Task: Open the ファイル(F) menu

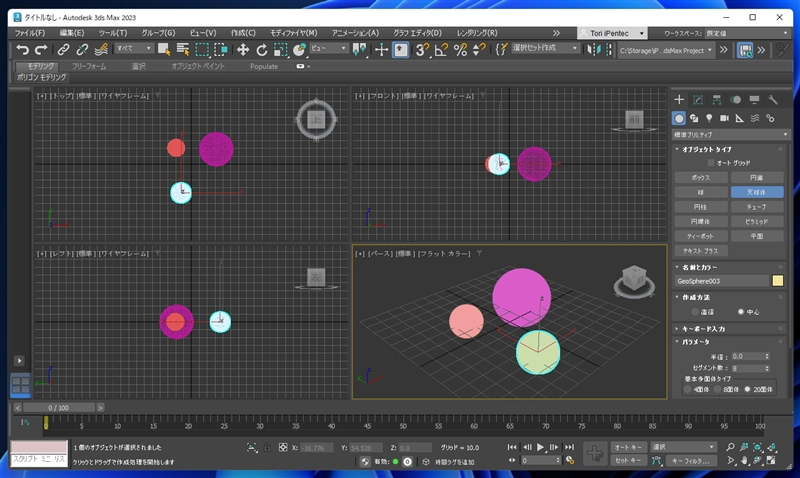Action: 30,33
